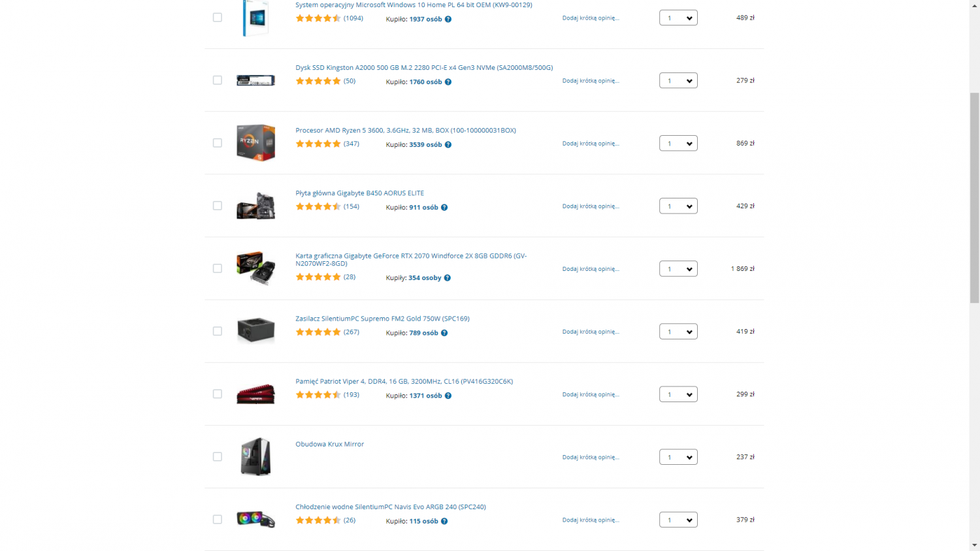Open Chłodzenie wodne SilentiumPC Navis Evo link
This screenshot has width=980, height=551.
[391, 507]
